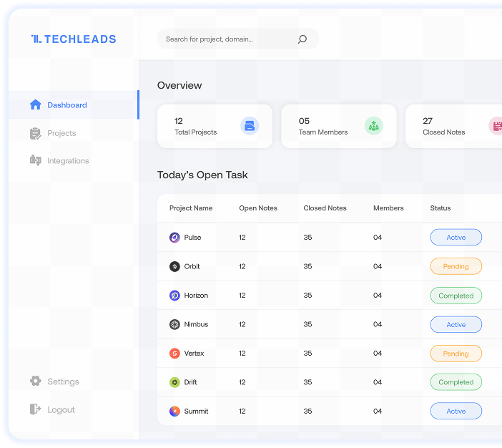Screen dimensions: 502x448
Task: Open the Team Members overview card
Action: [339, 126]
